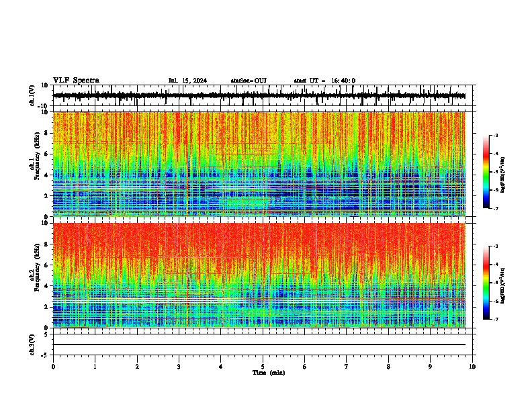
Task: Click the ch.2 spectrogram panel
Action: [259, 275]
